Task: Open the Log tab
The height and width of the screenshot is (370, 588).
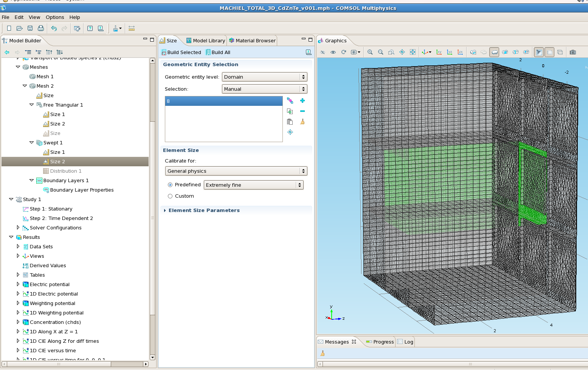Action: [x=405, y=342]
